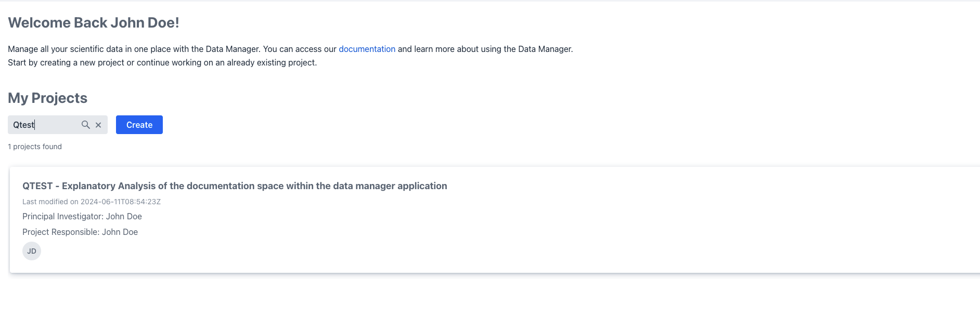
Task: Click the JD avatar circle
Action: pyautogui.click(x=32, y=251)
